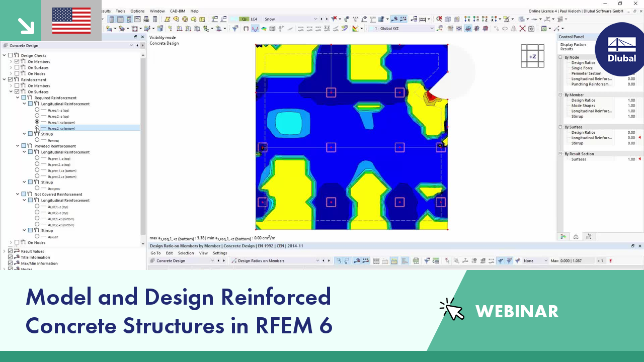Expand the Not Covered Reinforcement stirrup branch
Screen dimensions: 644x362
coord(24,230)
